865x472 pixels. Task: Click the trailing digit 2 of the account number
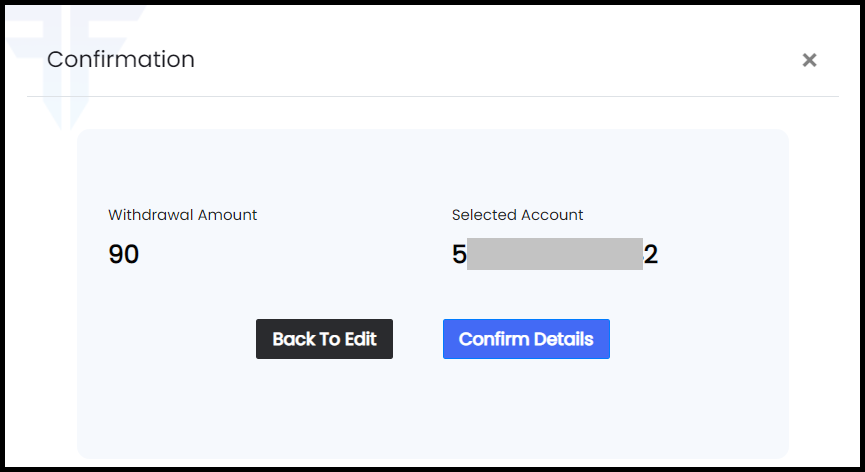pos(651,254)
